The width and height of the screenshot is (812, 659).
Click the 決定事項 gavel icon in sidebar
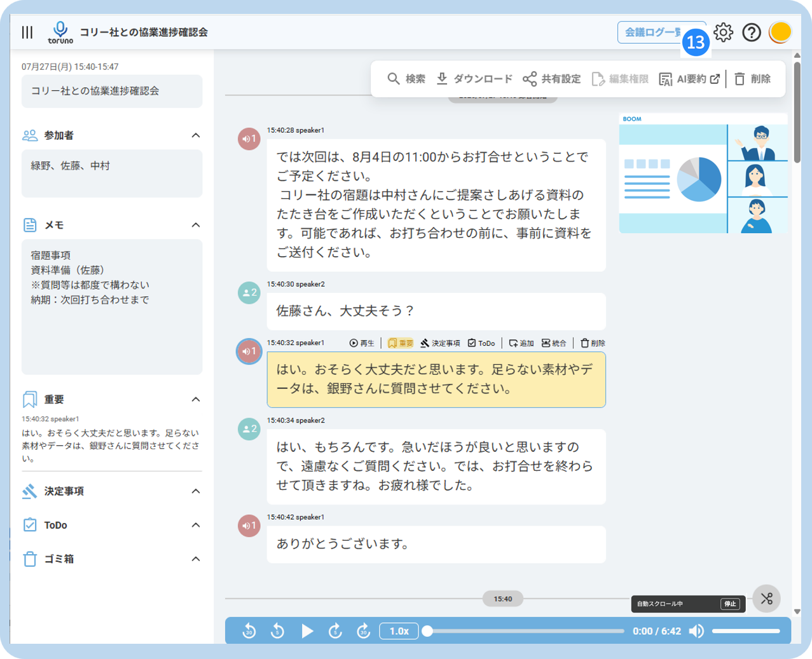(x=30, y=491)
